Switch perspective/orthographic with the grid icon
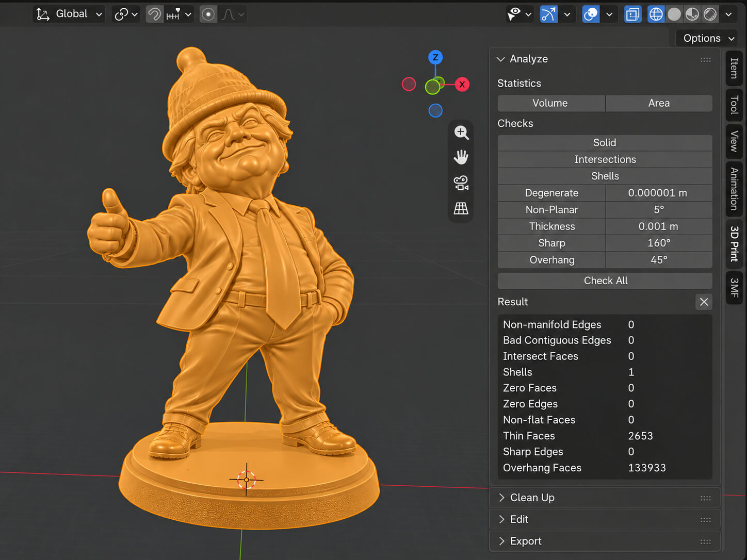This screenshot has width=747, height=560. [461, 208]
